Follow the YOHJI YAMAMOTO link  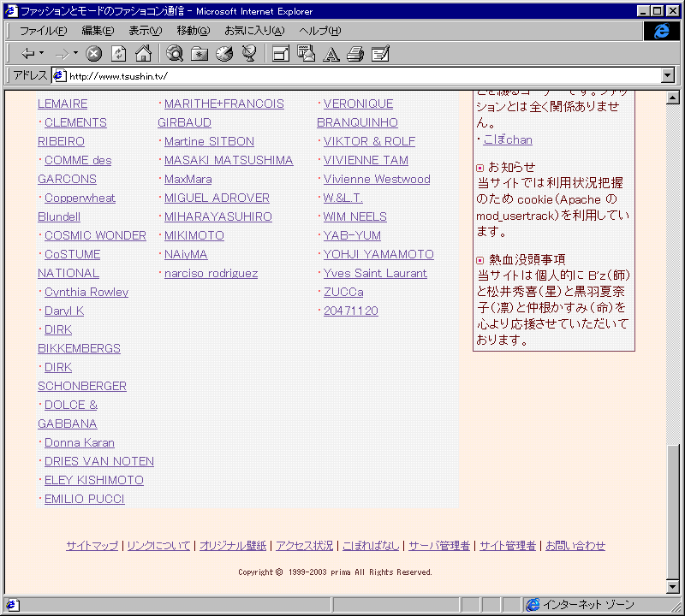(378, 254)
